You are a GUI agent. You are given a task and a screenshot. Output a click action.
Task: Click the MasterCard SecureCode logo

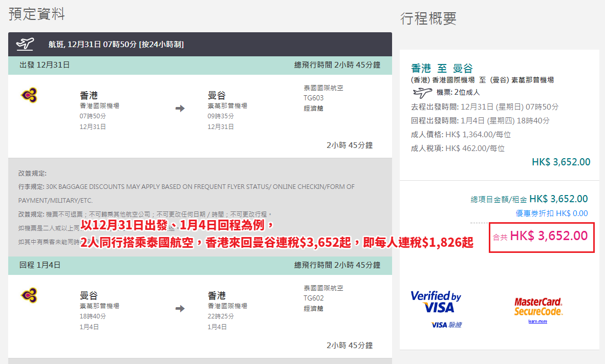point(538,307)
